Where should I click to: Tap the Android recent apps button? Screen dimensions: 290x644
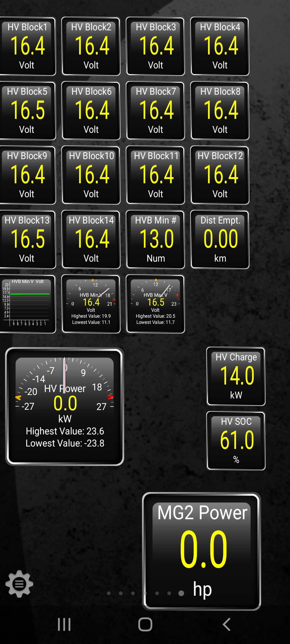(x=64, y=624)
